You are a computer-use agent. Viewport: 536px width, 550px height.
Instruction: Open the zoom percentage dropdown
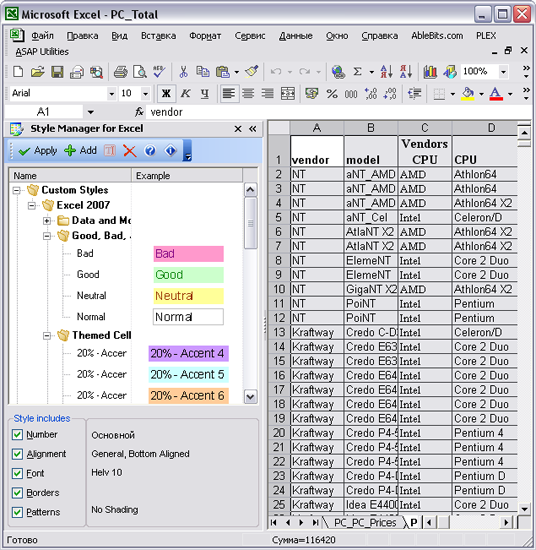pyautogui.click(x=503, y=72)
